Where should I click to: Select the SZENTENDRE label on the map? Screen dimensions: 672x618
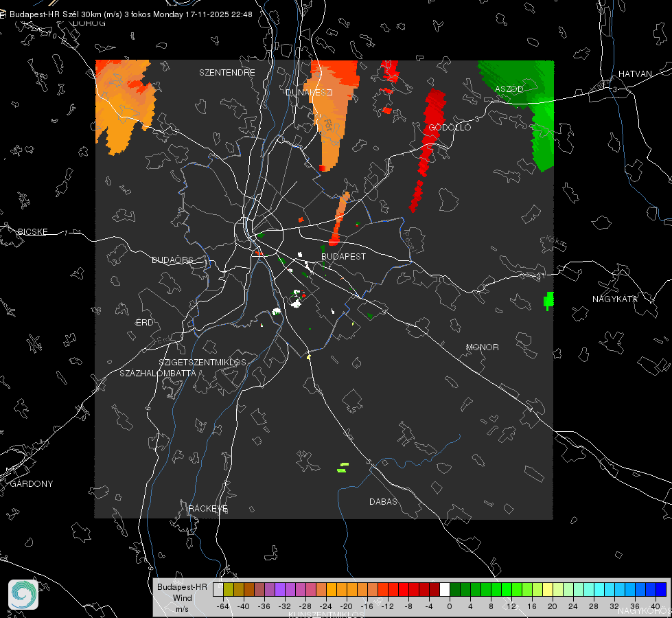[227, 73]
